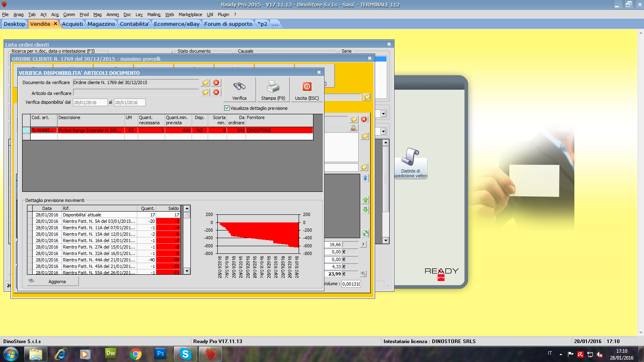Close the Vendite tab with its X
This screenshot has height=362, width=644.
click(x=56, y=23)
